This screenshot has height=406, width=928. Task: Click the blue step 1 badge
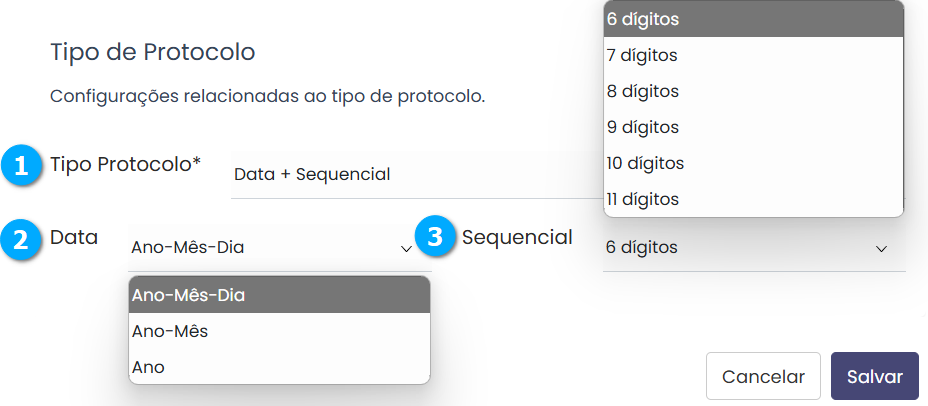click(x=20, y=166)
